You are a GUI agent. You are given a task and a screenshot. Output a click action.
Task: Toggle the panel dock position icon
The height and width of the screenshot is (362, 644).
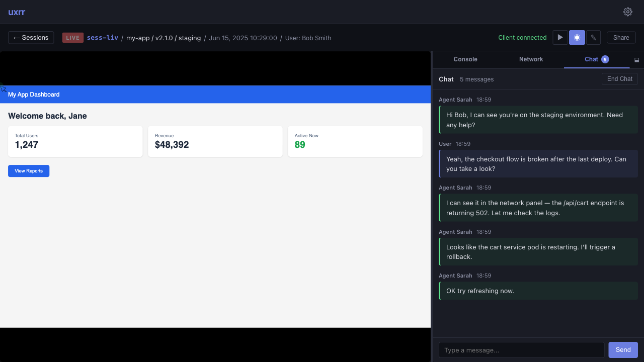[636, 60]
